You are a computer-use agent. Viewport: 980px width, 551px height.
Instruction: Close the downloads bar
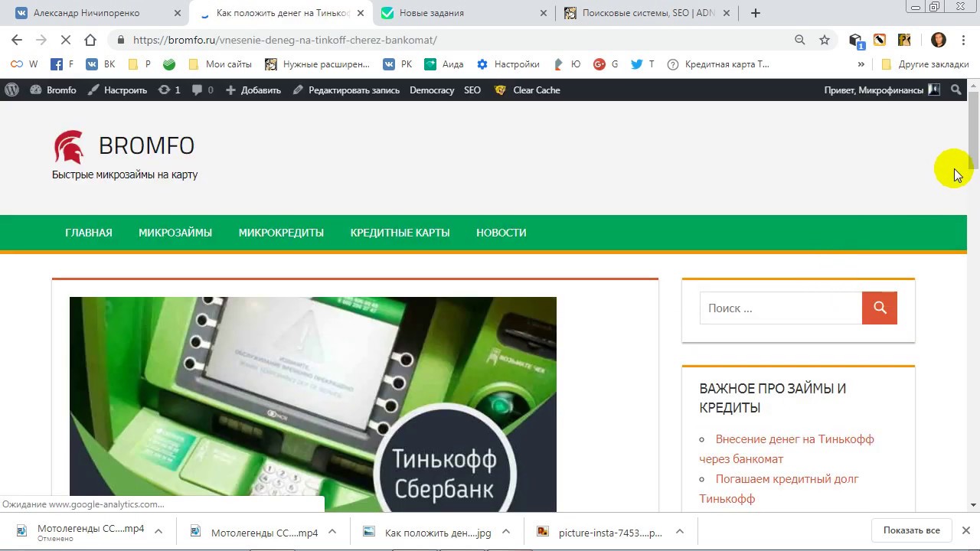tap(965, 530)
